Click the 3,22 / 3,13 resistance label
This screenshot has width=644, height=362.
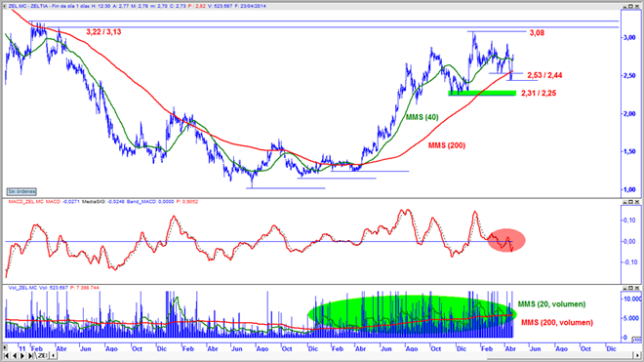coord(103,32)
